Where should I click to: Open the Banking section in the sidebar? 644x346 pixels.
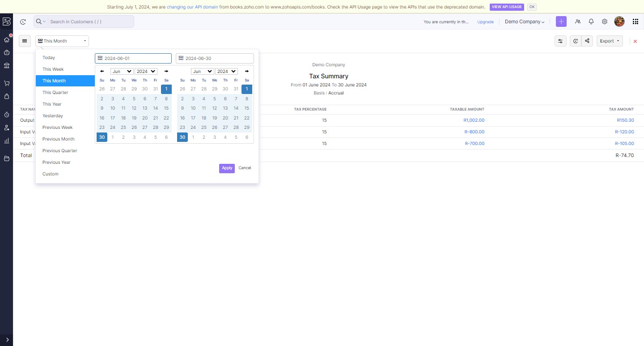coord(7,65)
